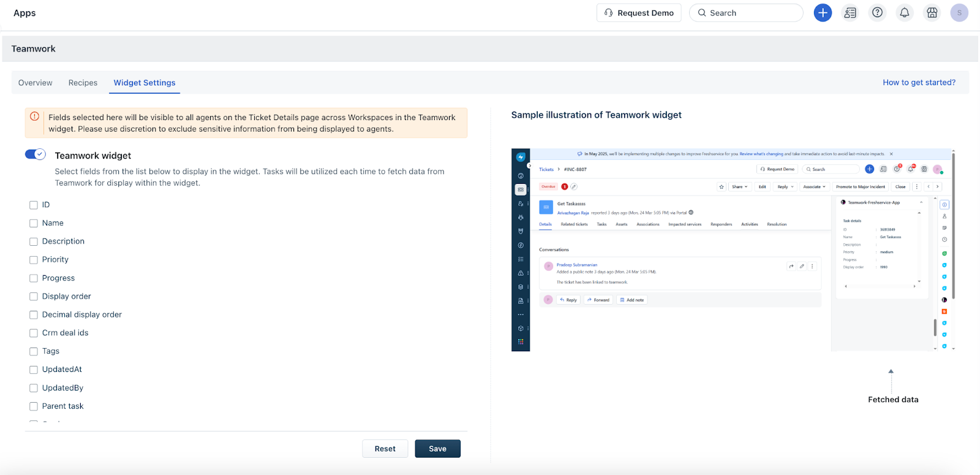
Task: Select the Progress checkbox
Action: [34, 279]
